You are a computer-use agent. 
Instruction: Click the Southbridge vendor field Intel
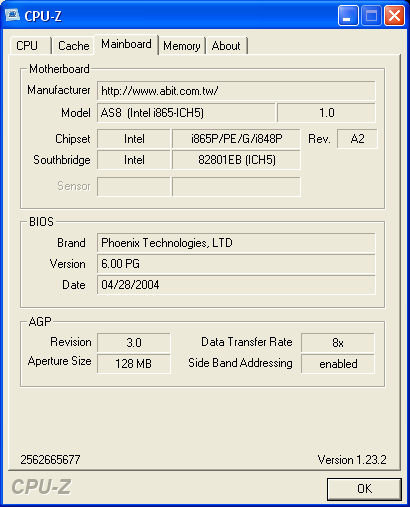point(134,160)
